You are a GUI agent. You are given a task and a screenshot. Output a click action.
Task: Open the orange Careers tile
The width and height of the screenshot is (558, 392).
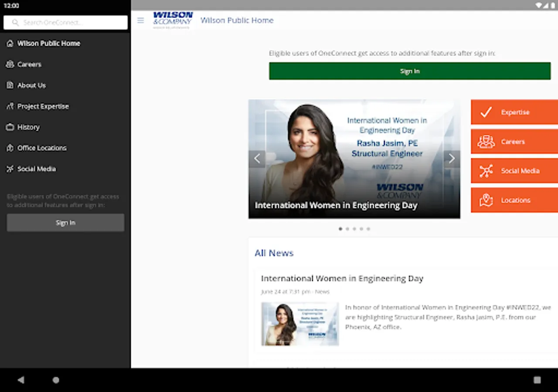514,142
